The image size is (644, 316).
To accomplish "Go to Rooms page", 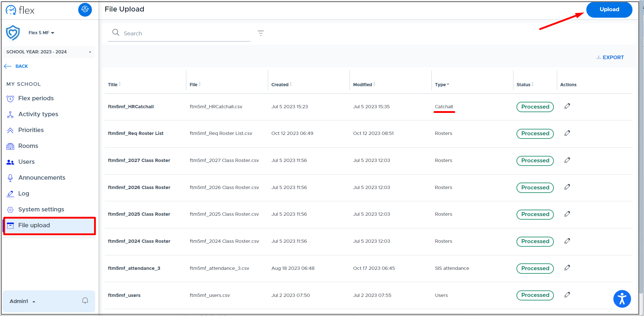I will (28, 146).
